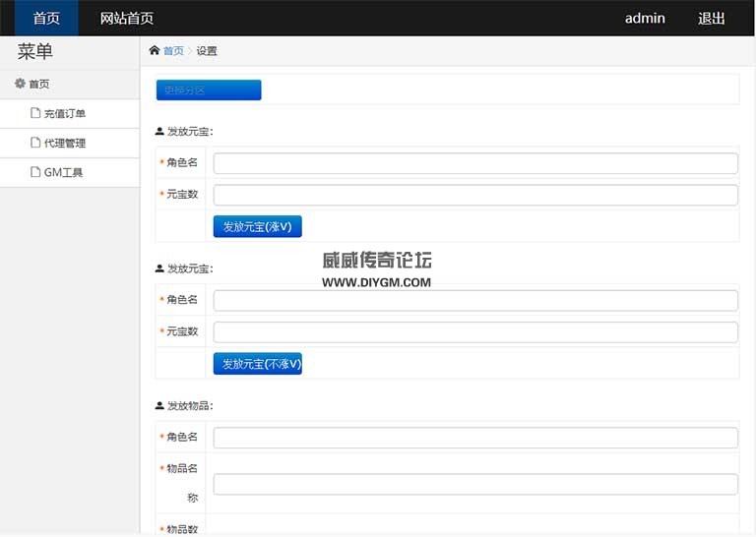Click the 发放物品: section heading
This screenshot has width=756, height=537.
[190, 406]
